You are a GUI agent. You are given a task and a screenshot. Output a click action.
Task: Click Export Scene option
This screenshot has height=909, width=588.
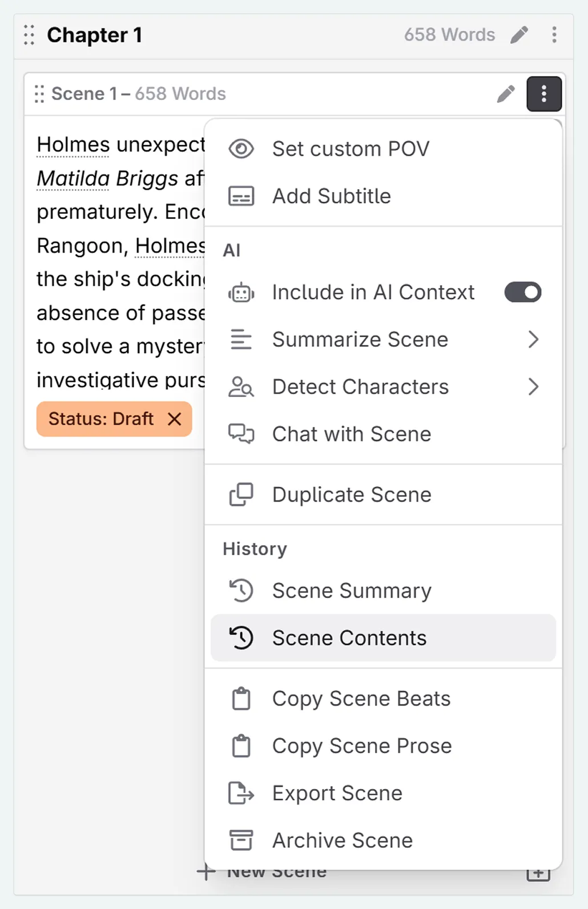337,794
